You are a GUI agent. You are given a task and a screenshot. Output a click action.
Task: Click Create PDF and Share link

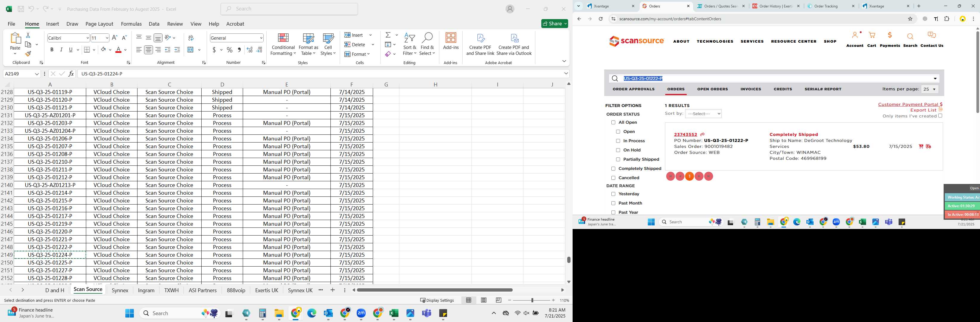[x=480, y=44]
